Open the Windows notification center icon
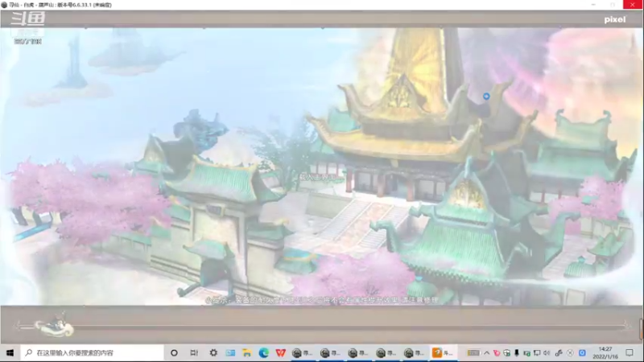This screenshot has width=644, height=362. 630,352
